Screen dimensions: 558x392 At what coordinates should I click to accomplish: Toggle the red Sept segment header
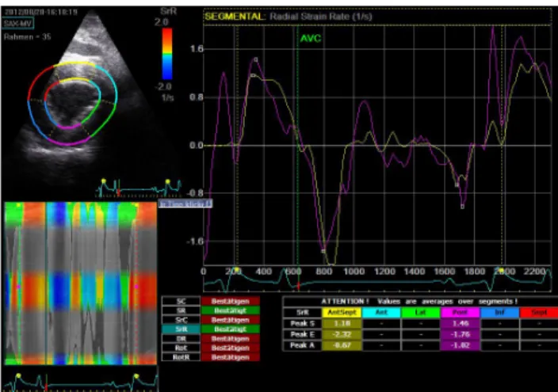point(539,313)
